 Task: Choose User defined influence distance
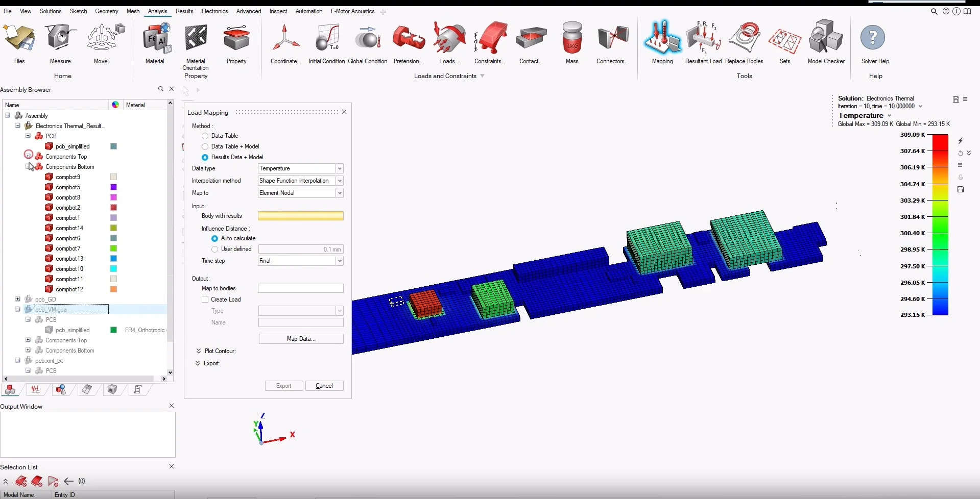coord(214,249)
